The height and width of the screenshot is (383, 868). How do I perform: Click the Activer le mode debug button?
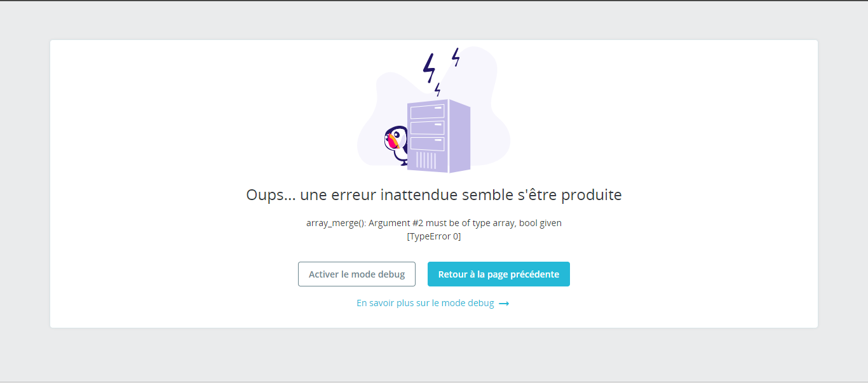point(356,274)
